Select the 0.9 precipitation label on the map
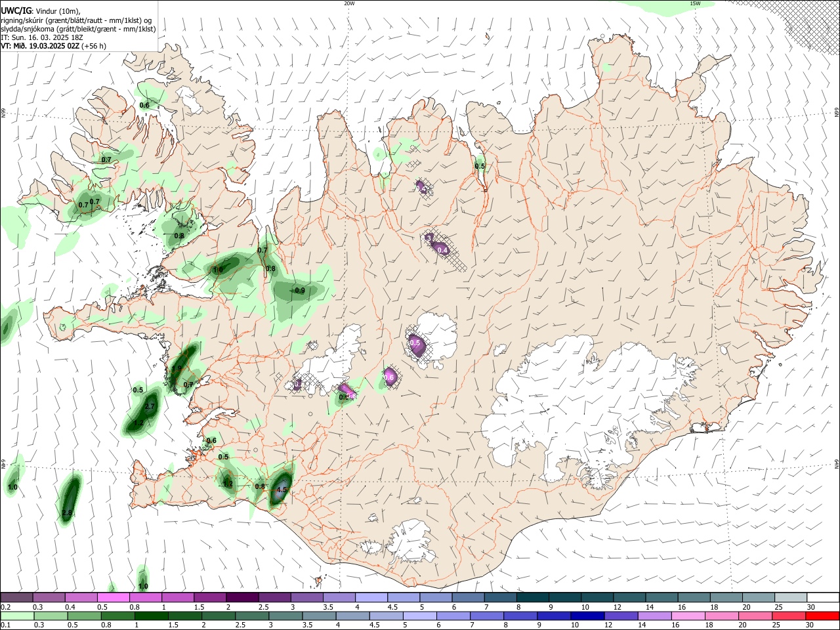This screenshot has width=840, height=630. click(x=300, y=291)
